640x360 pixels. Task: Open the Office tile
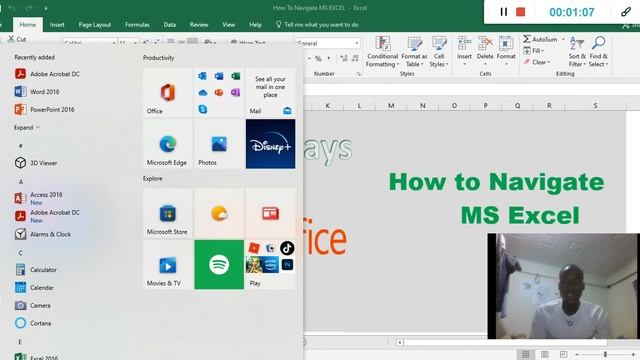coord(168,93)
